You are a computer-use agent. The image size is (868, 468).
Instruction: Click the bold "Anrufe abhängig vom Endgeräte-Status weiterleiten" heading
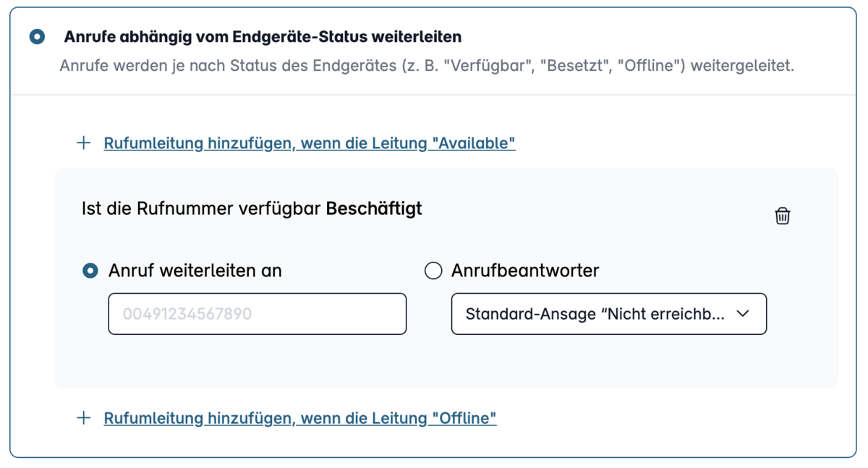pyautogui.click(x=263, y=36)
